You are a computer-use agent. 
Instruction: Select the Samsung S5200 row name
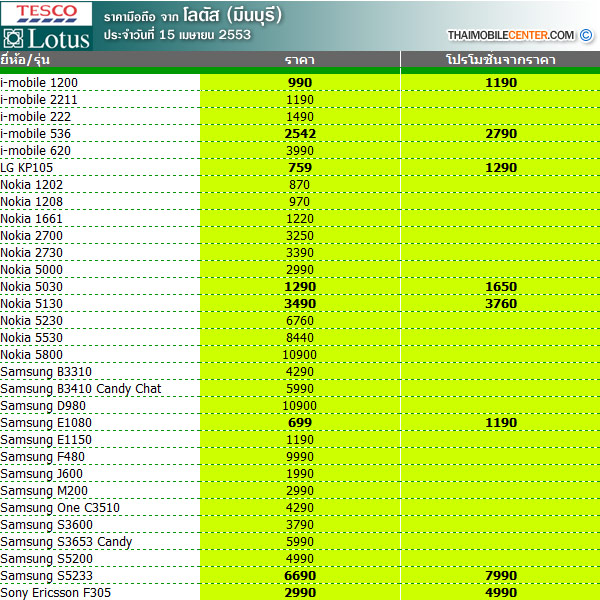[x=47, y=559]
